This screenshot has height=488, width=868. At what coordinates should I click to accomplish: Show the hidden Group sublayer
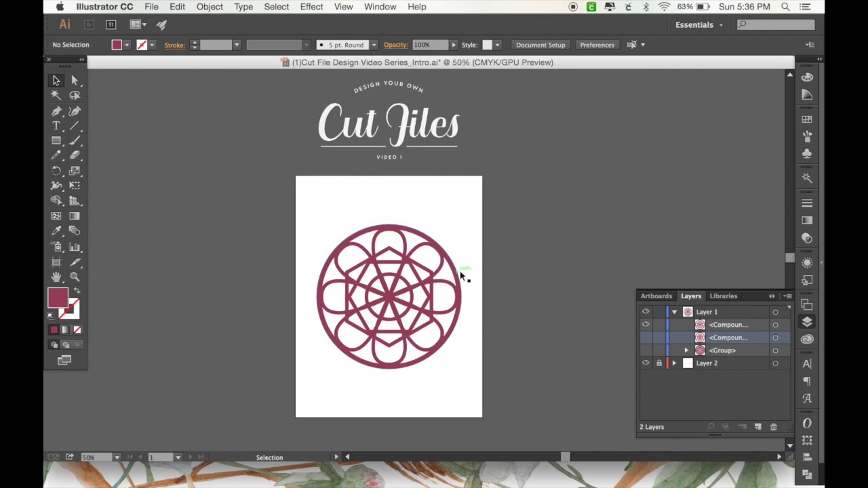click(x=646, y=350)
